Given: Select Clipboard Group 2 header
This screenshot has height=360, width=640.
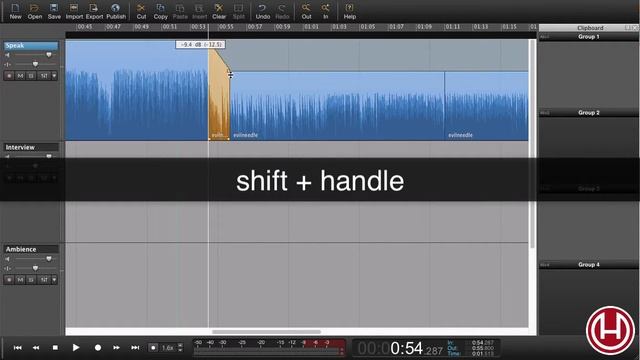Looking at the screenshot, I should 588,113.
